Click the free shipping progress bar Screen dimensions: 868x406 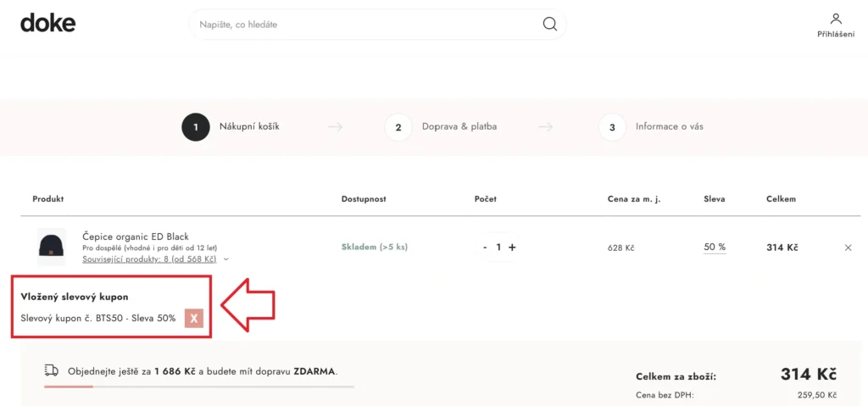tap(199, 387)
